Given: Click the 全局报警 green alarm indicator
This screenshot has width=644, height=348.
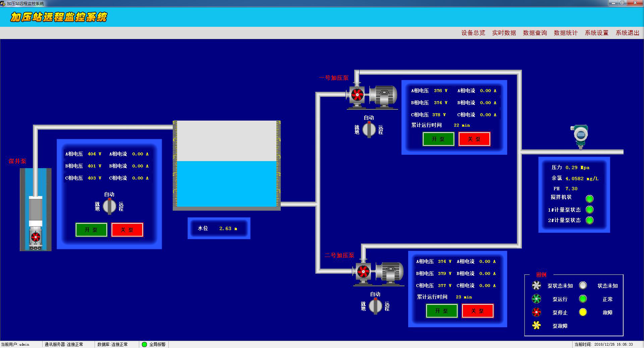Looking at the screenshot, I should [144, 344].
